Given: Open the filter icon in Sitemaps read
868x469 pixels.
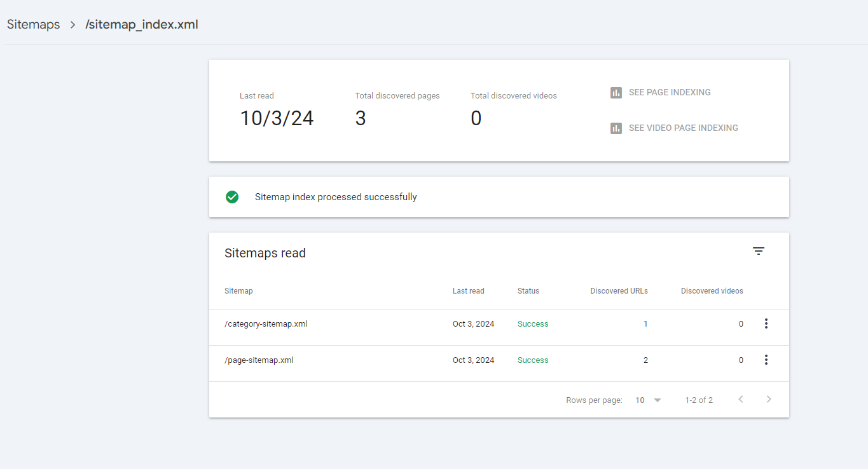Looking at the screenshot, I should pyautogui.click(x=758, y=251).
